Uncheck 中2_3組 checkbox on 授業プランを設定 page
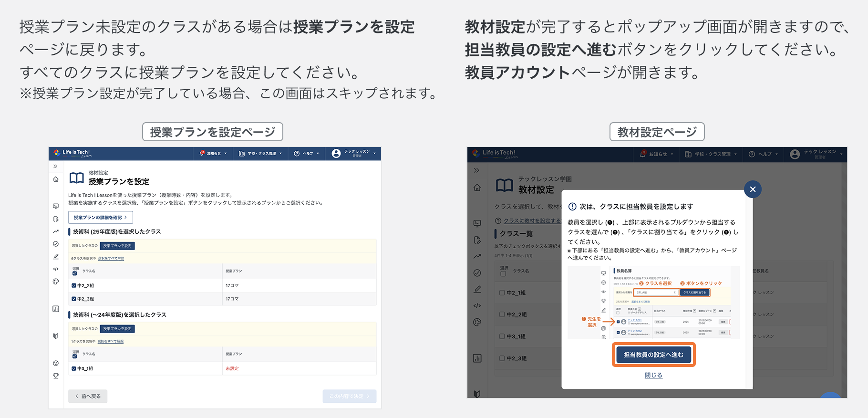 point(74,299)
